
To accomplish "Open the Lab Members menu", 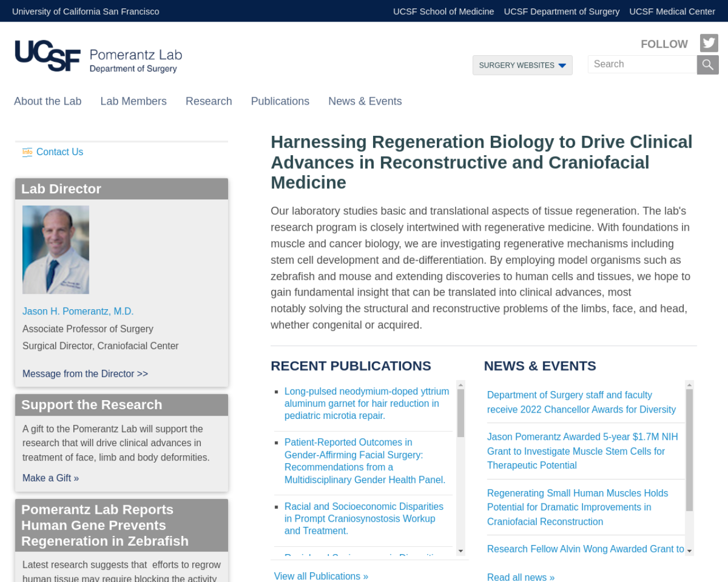I will (x=134, y=101).
